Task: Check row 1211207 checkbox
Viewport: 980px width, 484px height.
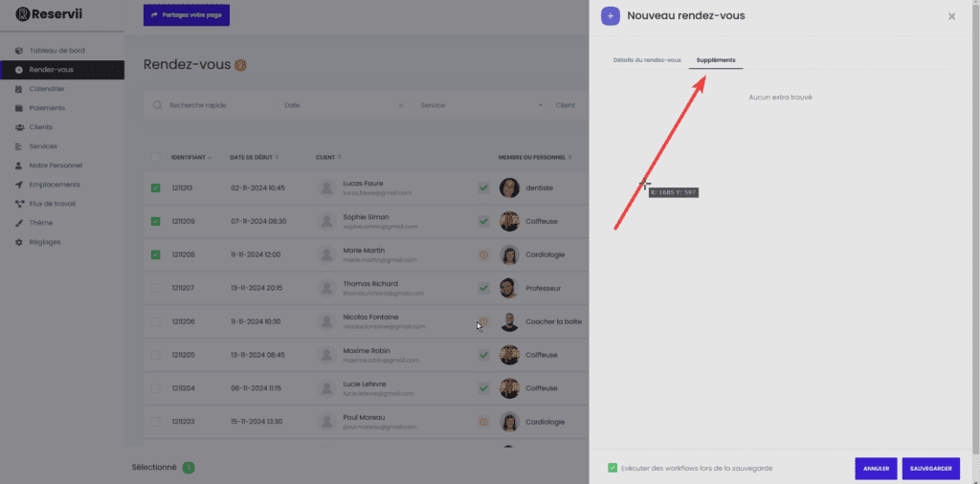Action: point(156,288)
